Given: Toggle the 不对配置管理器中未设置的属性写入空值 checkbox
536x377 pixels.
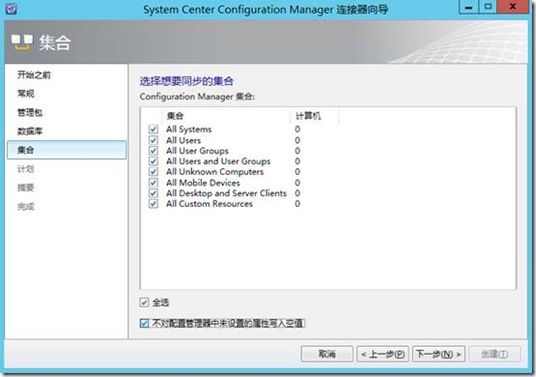Looking at the screenshot, I should pyautogui.click(x=144, y=323).
